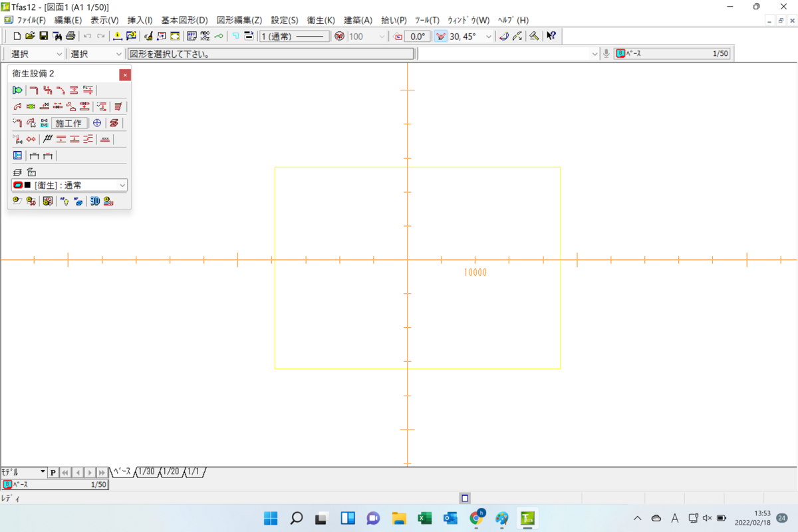Screen dimensions: 798x532
Task: Select the pipe elbow routing icon in first palette row
Action: pos(33,90)
